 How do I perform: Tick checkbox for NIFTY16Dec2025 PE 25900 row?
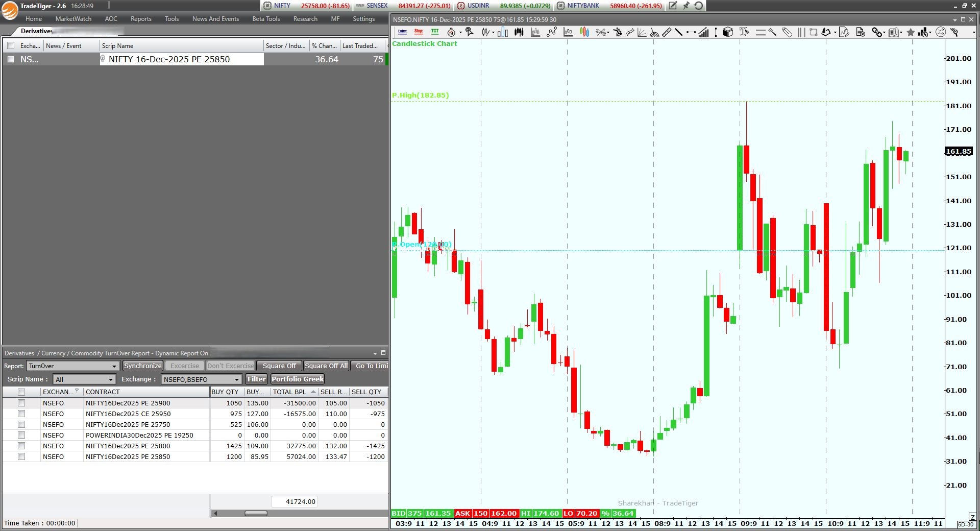[21, 403]
